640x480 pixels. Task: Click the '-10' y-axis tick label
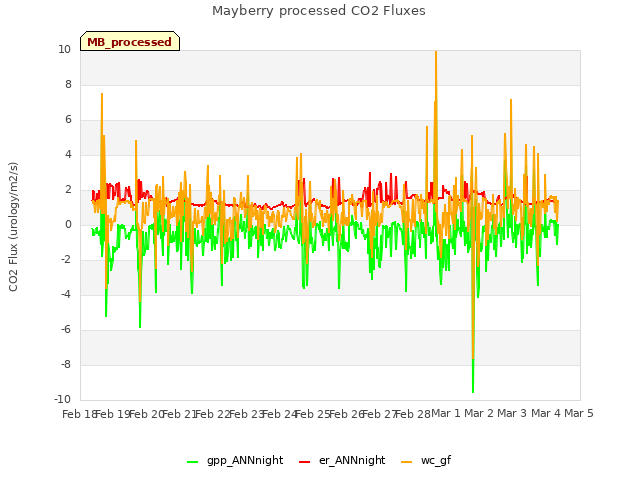(x=62, y=399)
